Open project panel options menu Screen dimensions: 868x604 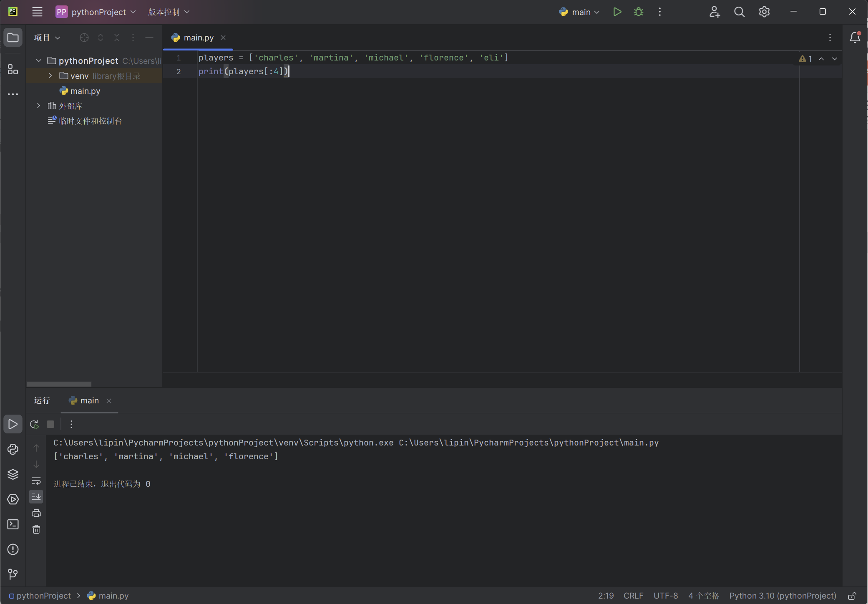click(x=133, y=38)
